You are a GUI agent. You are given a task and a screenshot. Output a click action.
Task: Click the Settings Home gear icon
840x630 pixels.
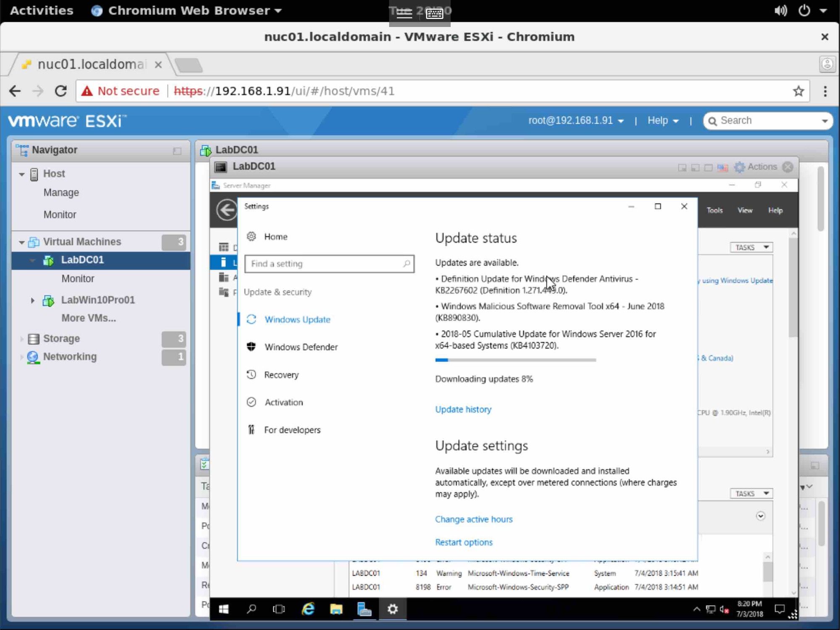point(251,236)
